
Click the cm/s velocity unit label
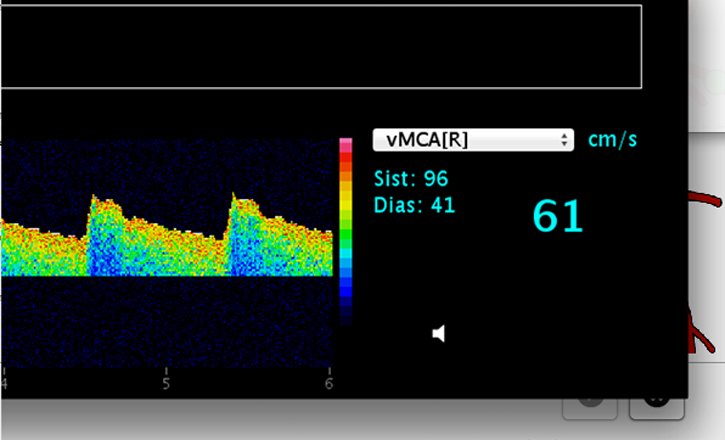pyautogui.click(x=612, y=139)
